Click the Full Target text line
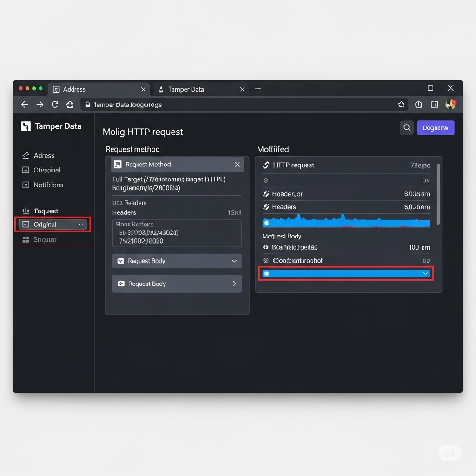 [169, 179]
